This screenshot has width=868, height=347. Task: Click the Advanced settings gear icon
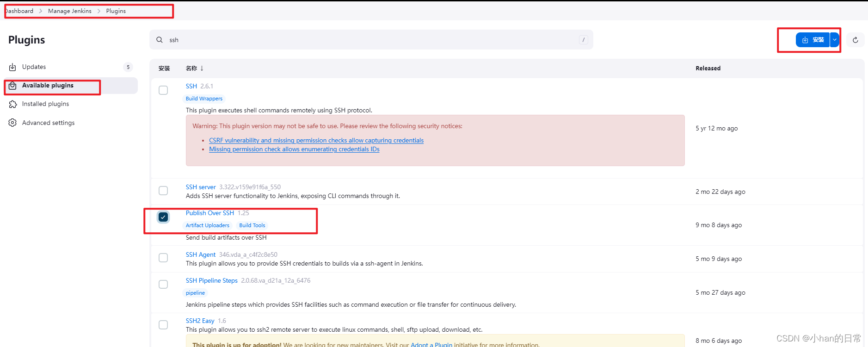(x=12, y=123)
